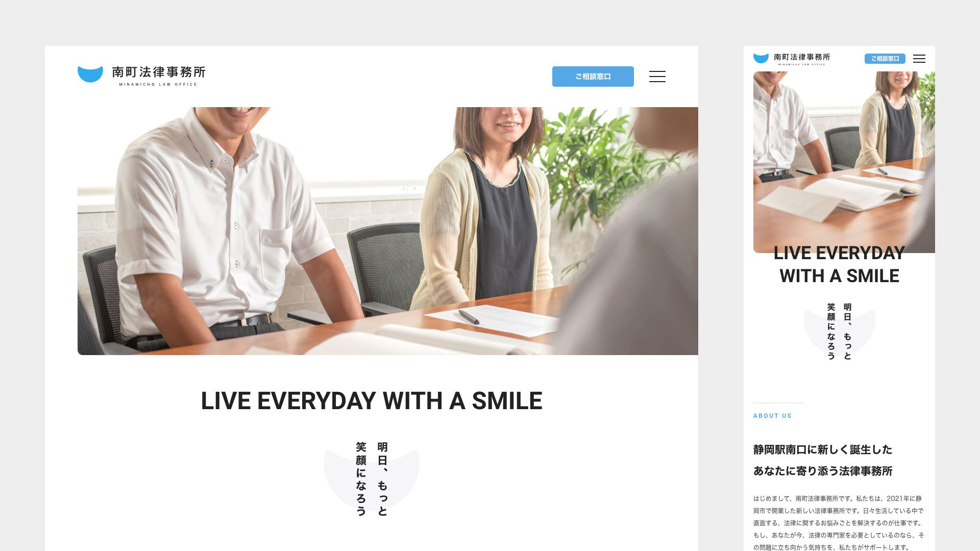980x551 pixels.
Task: Click the あなたに寄り添う法律事務所 heading line
Action: 823,471
